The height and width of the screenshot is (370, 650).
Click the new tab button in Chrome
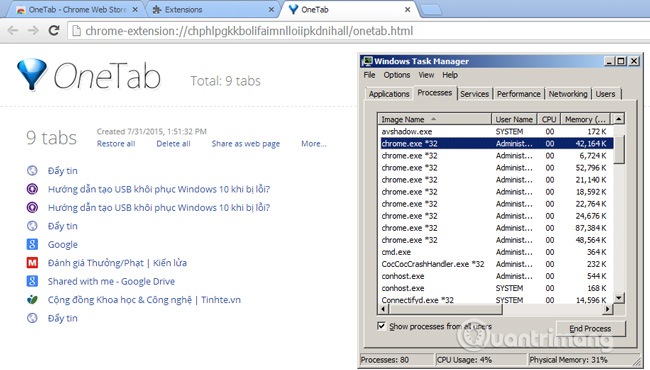click(x=431, y=10)
